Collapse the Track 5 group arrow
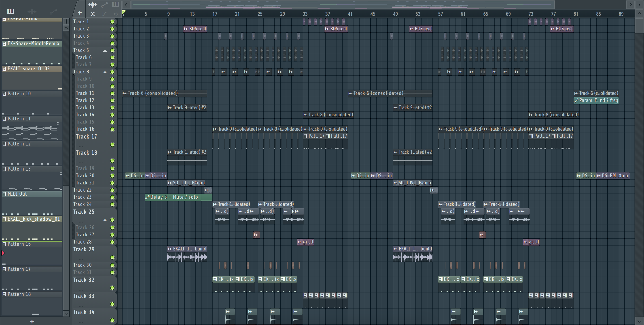The width and height of the screenshot is (644, 325). 105,51
